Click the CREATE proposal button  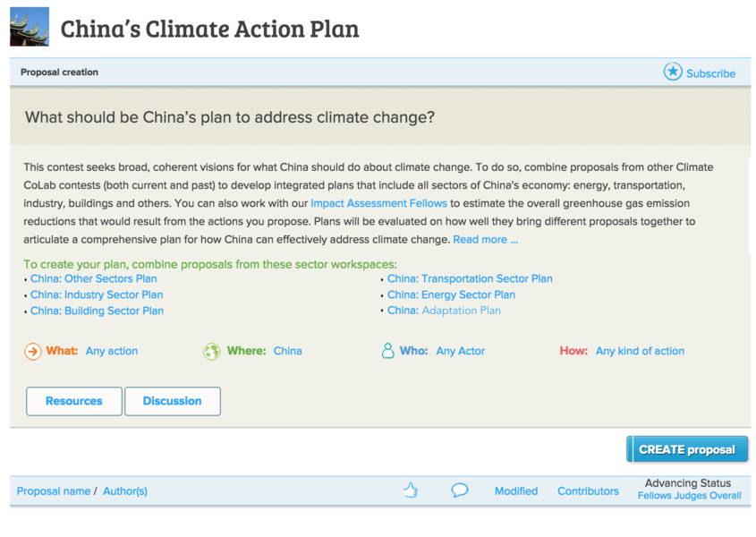coord(687,448)
